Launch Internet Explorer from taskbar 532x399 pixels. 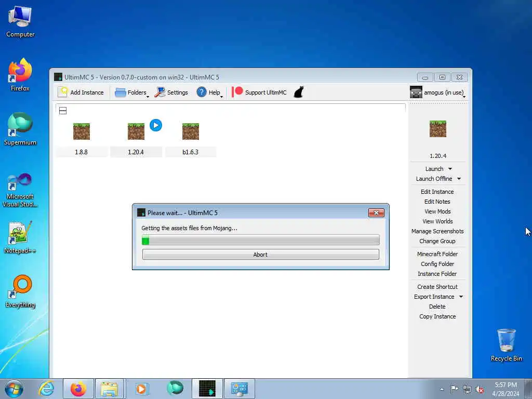pyautogui.click(x=46, y=389)
